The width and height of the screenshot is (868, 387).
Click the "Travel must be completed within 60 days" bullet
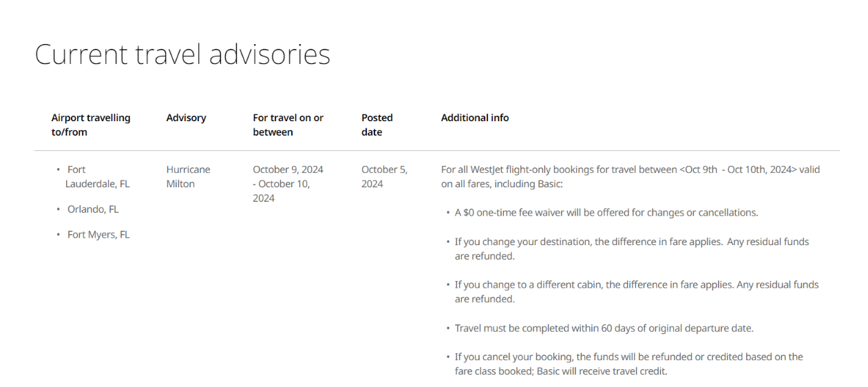(x=604, y=328)
